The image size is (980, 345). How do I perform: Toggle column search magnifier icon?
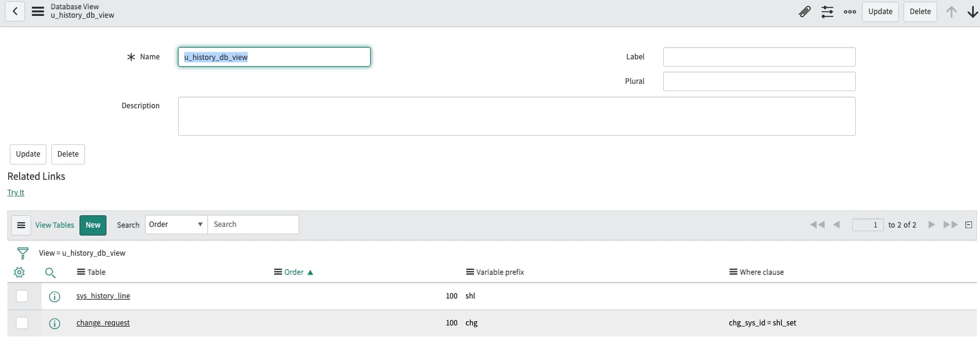coord(50,273)
